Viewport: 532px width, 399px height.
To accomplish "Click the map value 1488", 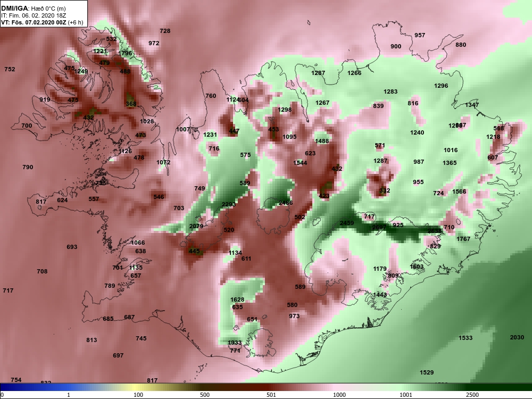I will point(322,141).
